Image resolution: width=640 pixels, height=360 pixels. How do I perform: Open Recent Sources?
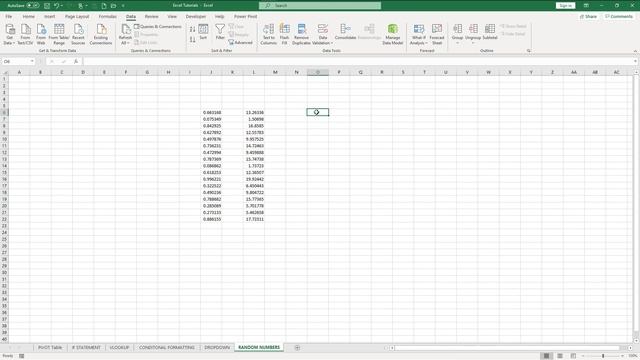78,34
